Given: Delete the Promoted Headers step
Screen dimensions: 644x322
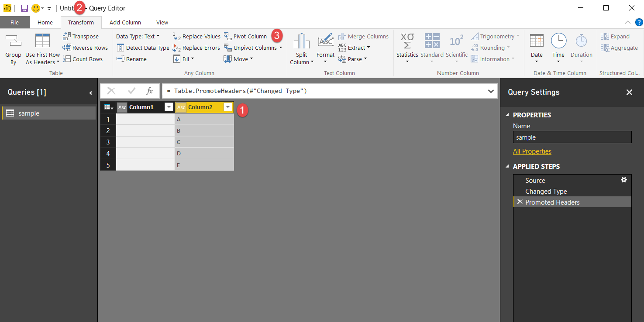Looking at the screenshot, I should (520, 202).
